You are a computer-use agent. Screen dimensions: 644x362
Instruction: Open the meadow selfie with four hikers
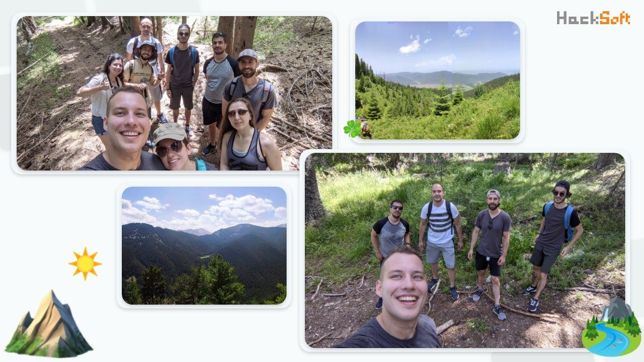(x=465, y=250)
